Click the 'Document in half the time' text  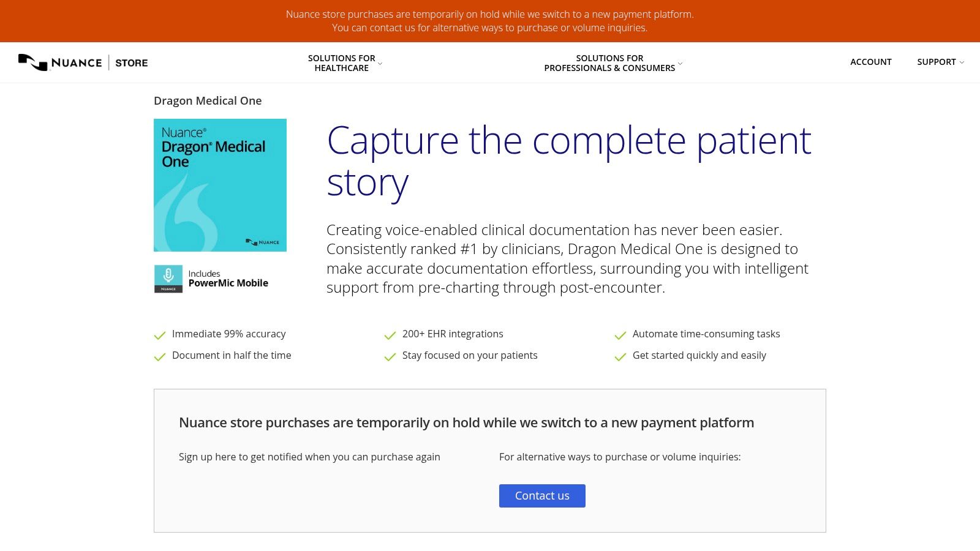pyautogui.click(x=232, y=355)
